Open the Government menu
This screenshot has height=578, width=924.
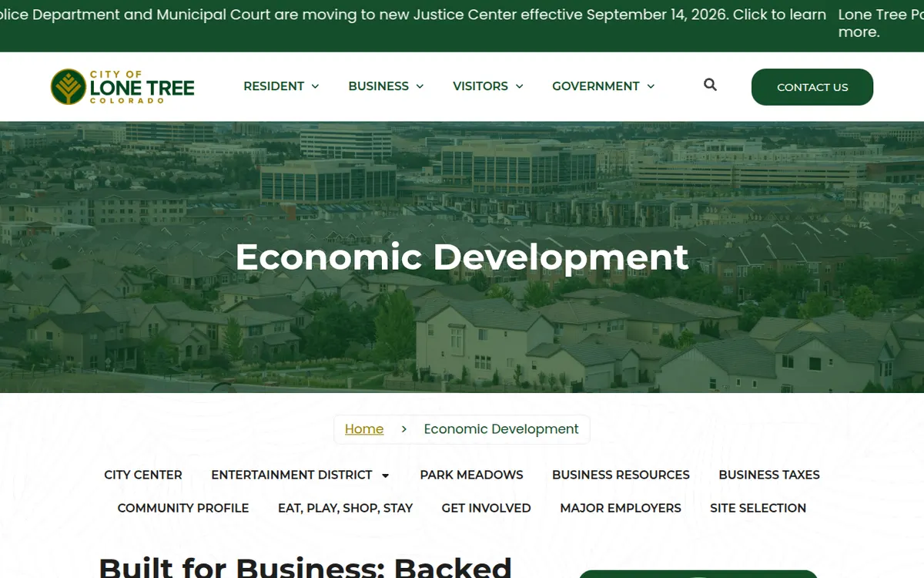point(595,86)
